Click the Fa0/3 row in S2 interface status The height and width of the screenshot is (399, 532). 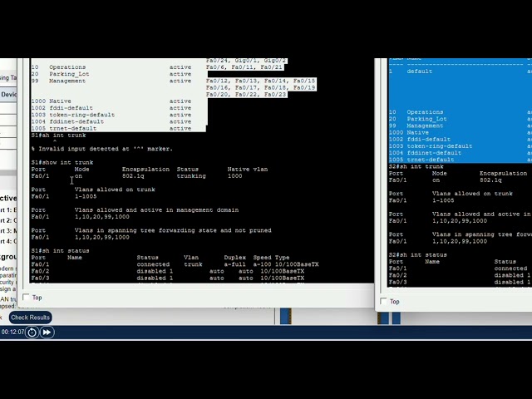[x=460, y=282]
